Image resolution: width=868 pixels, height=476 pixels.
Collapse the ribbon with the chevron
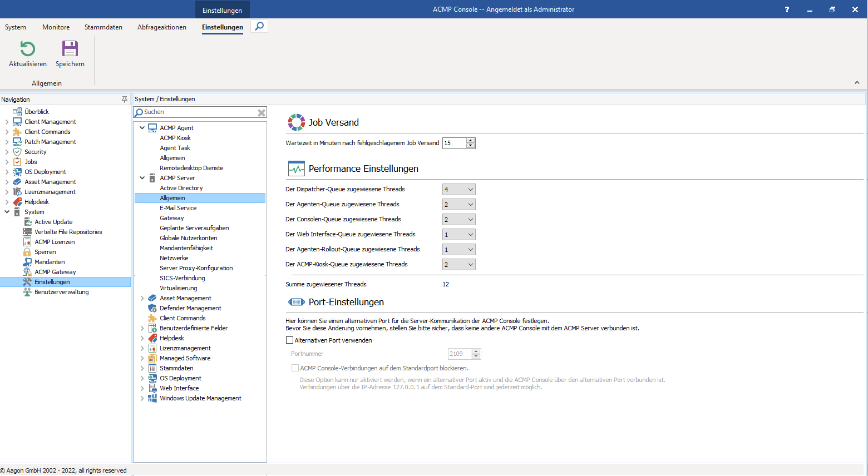pyautogui.click(x=857, y=83)
